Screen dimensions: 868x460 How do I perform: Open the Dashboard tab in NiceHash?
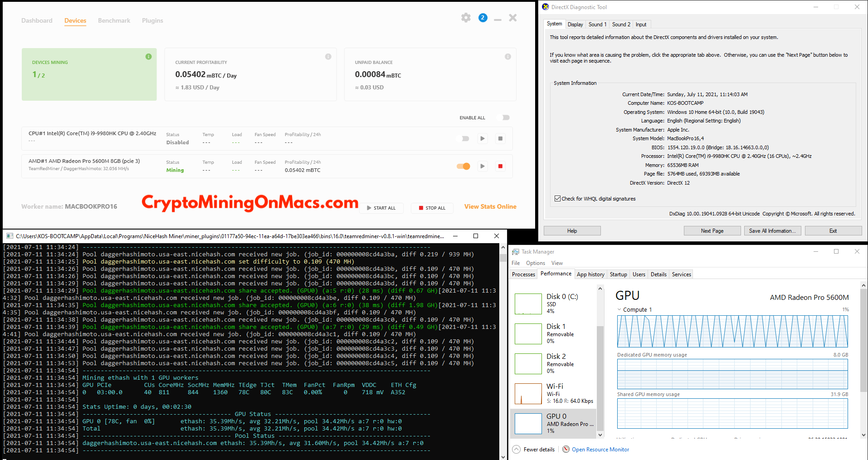[x=37, y=20]
